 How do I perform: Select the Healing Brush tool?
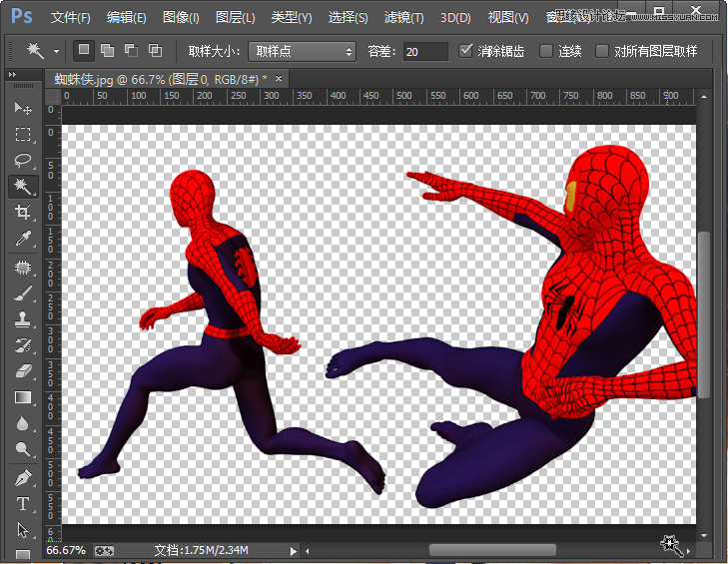pyautogui.click(x=23, y=268)
